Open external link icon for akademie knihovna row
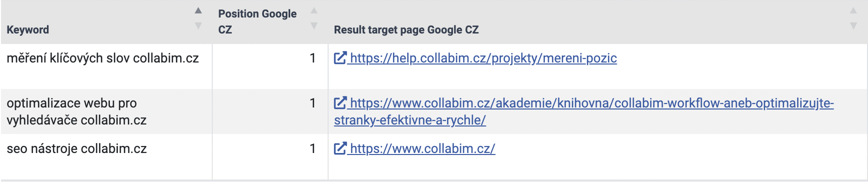Viewport: 868px width, 182px height. point(340,103)
